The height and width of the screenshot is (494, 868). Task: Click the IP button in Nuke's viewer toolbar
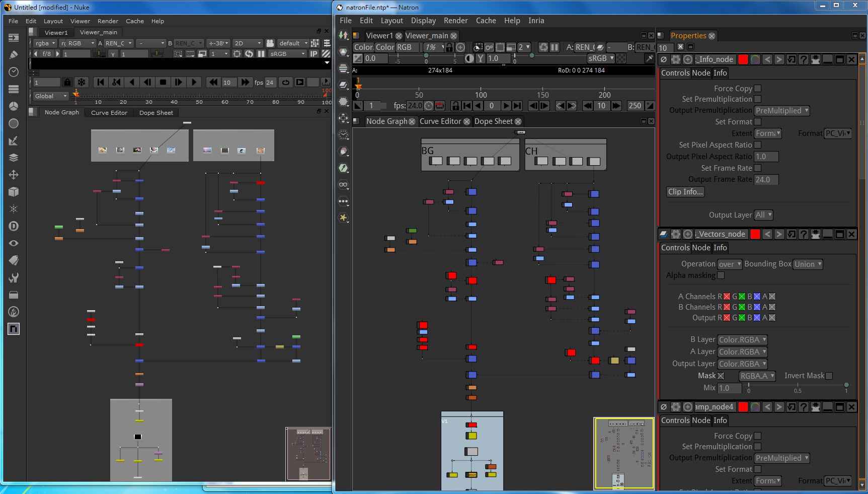[x=313, y=54]
